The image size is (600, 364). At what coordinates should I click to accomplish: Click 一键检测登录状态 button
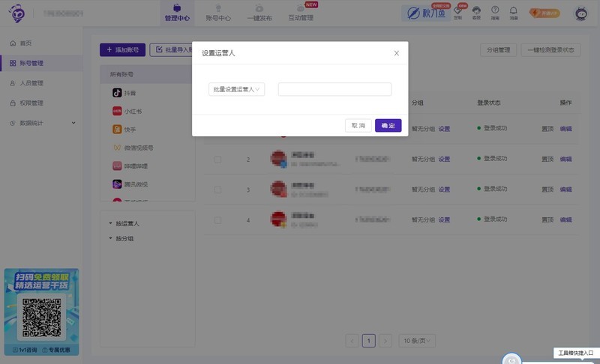tap(550, 49)
